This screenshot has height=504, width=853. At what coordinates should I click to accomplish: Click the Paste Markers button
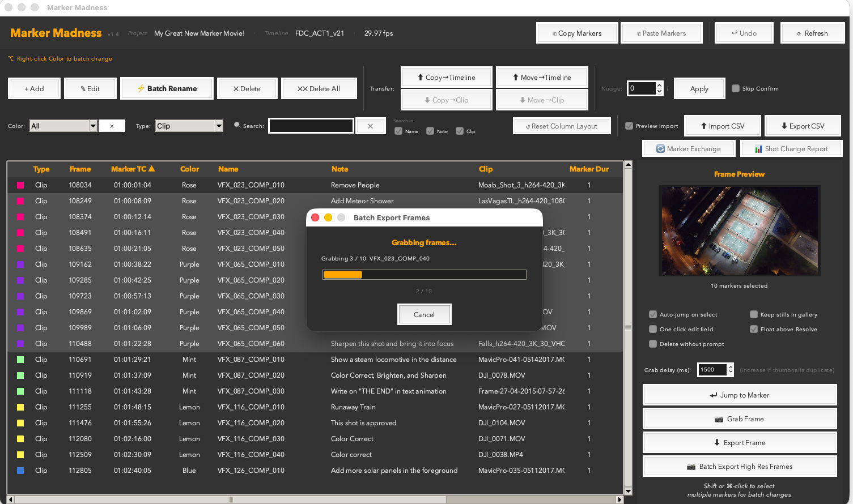(x=661, y=33)
